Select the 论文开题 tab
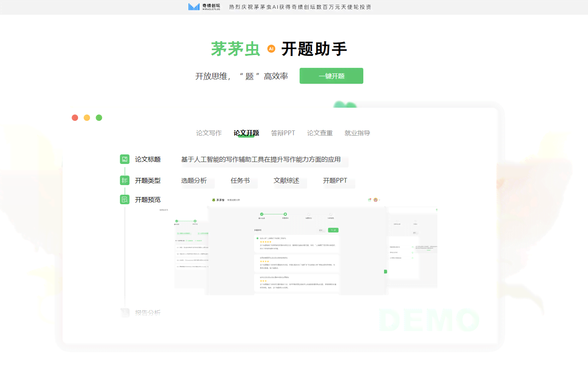Image resolution: width=588 pixels, height=365 pixels. (x=246, y=133)
